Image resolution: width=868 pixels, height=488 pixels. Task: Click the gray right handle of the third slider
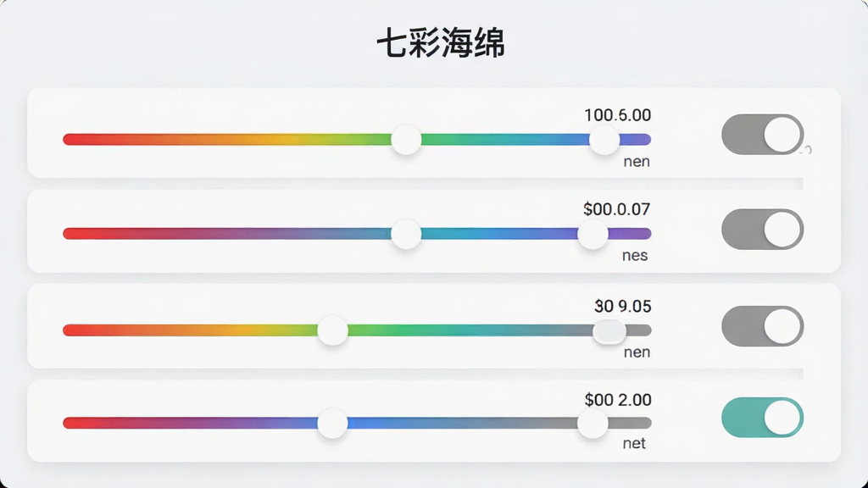pos(609,331)
